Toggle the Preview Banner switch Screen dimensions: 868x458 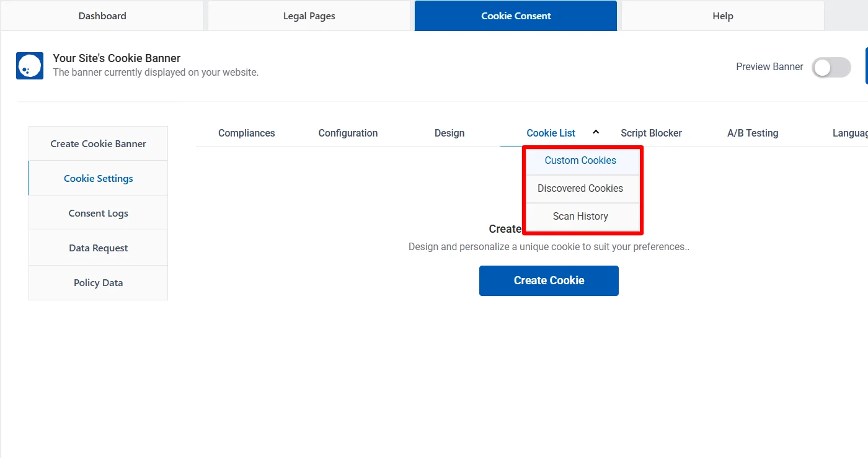click(x=831, y=68)
